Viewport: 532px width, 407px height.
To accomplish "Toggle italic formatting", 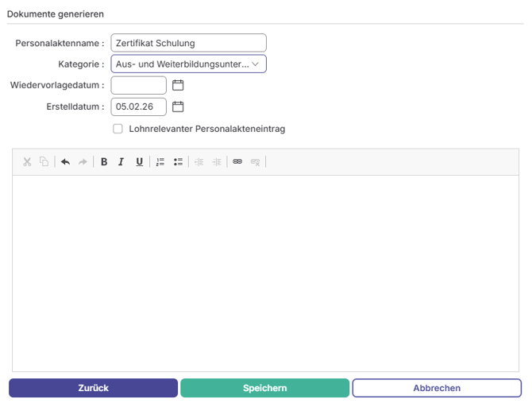I will [x=121, y=162].
